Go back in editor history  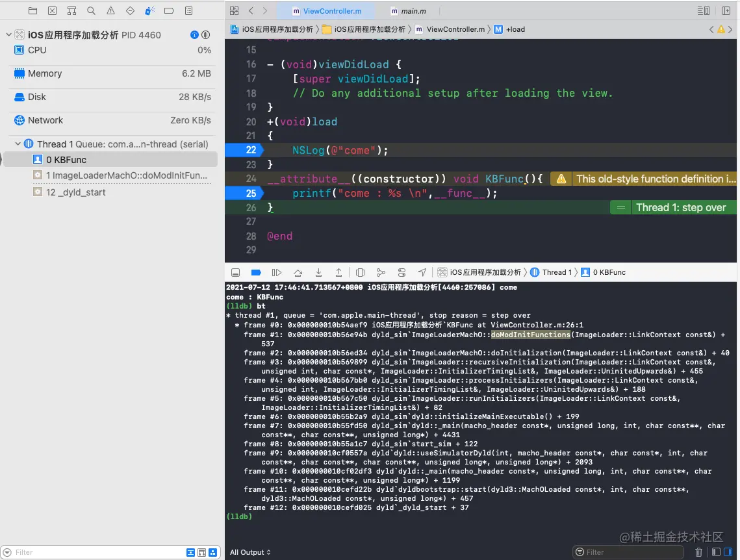pos(251,10)
